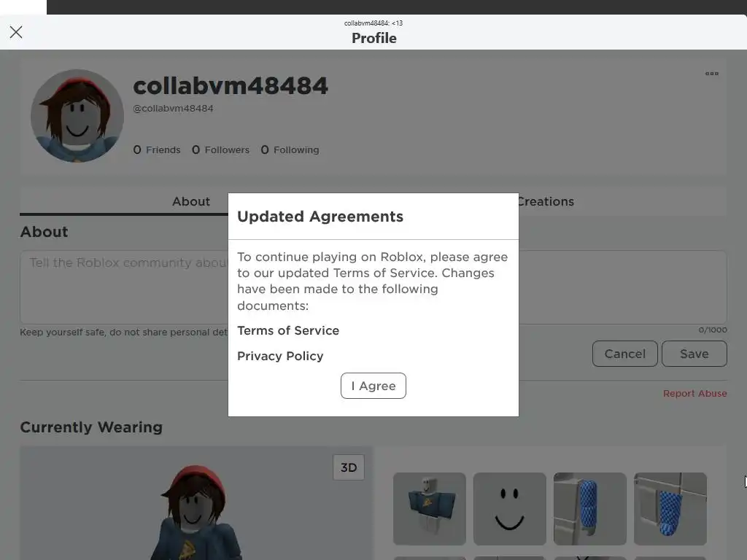Viewport: 747px width, 560px height.
Task: Open the Terms of Service link
Action: [288, 330]
